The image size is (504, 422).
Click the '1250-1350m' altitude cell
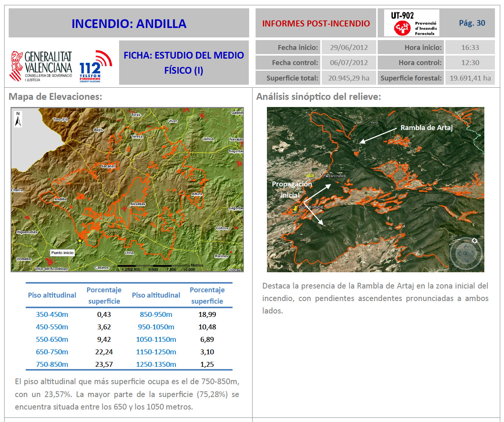[156, 364]
